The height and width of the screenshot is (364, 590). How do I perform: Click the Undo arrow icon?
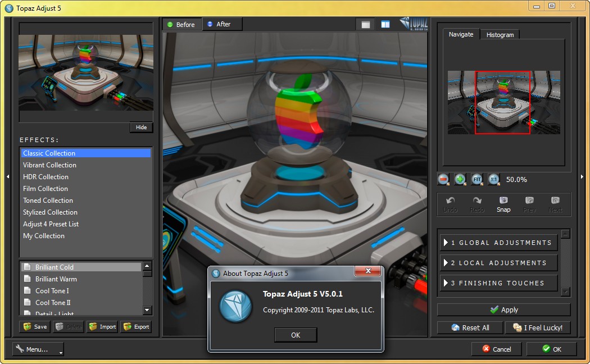pyautogui.click(x=451, y=201)
